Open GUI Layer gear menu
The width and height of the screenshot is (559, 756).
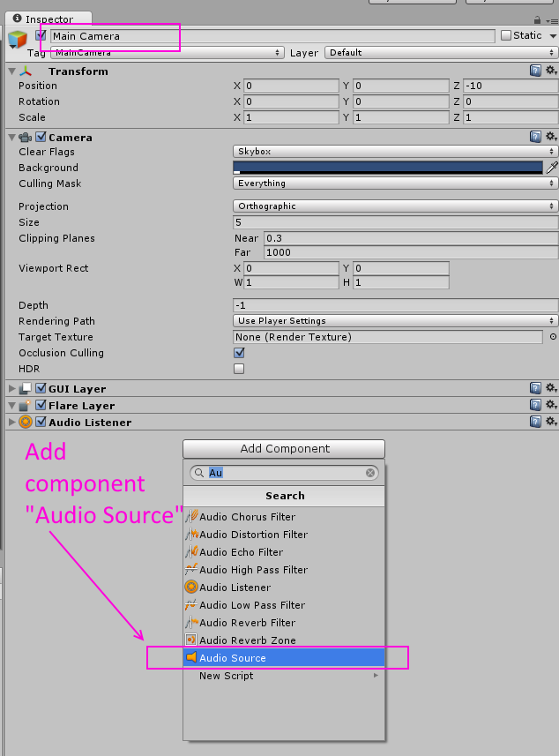[551, 387]
